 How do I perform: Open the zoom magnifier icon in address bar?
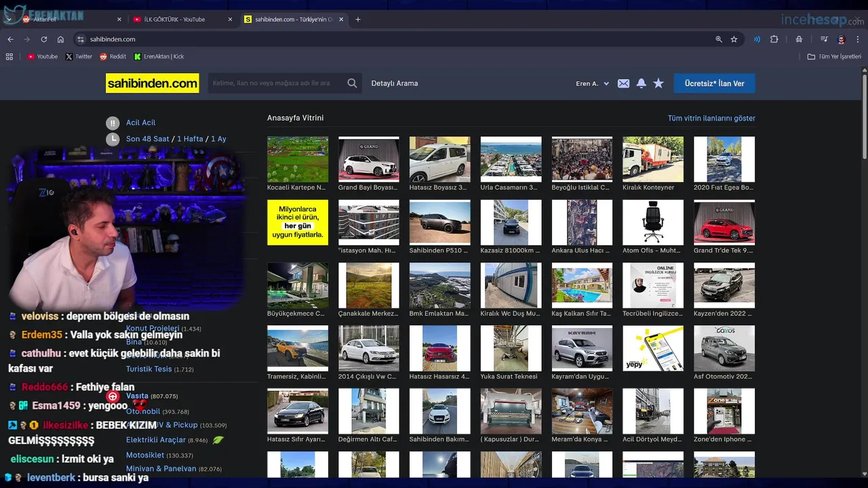pyautogui.click(x=719, y=39)
